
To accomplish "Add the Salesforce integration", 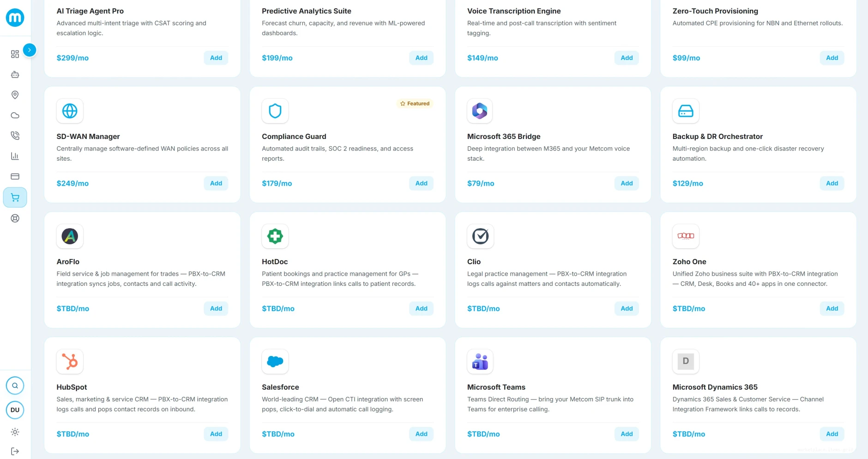I will (421, 434).
